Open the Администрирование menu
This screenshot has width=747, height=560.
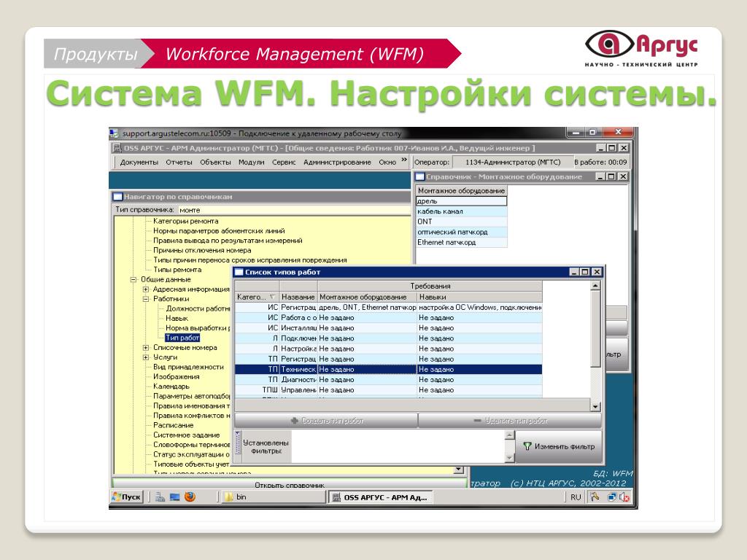337,163
